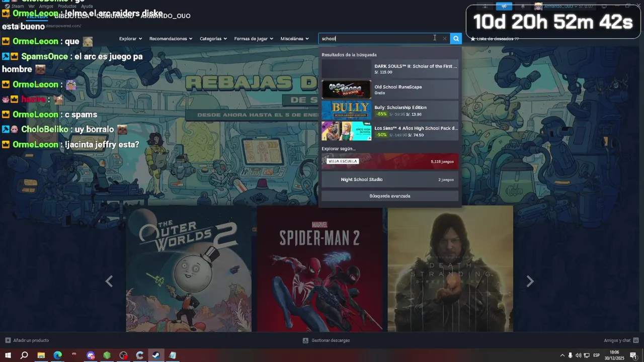Screen dimensions: 644x362
Task: Launch Microsoft Edge from taskbar
Action: 57,355
